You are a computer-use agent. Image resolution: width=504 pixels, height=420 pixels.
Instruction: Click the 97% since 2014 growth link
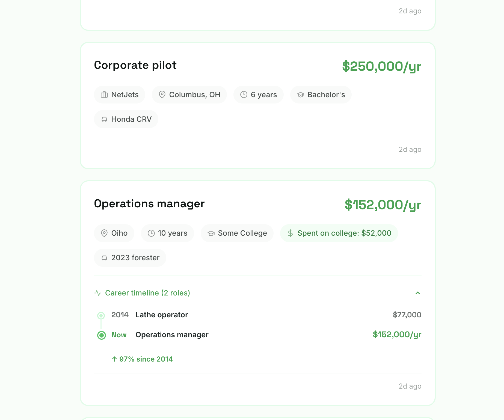[x=142, y=359]
